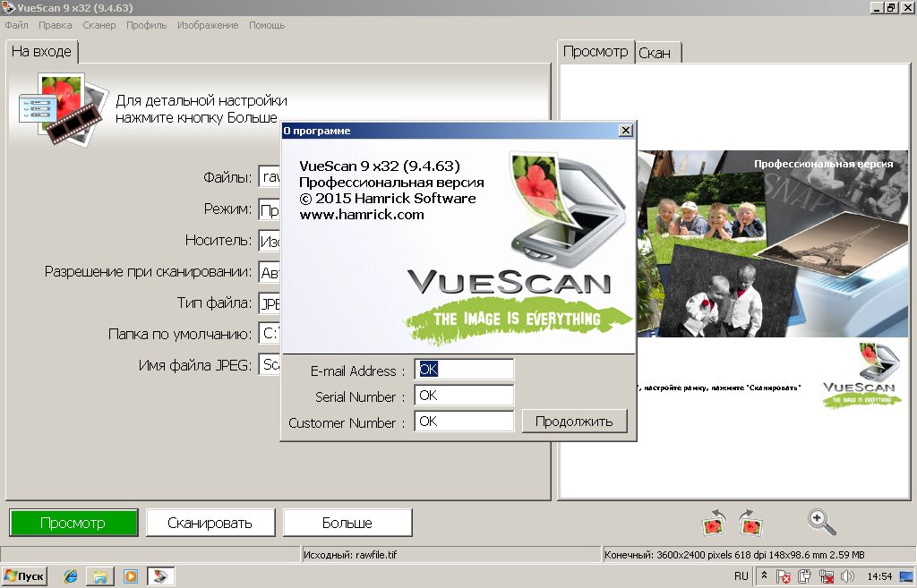Click the show desktop icon beside the clock
The image size is (917, 588).
coord(906,576)
